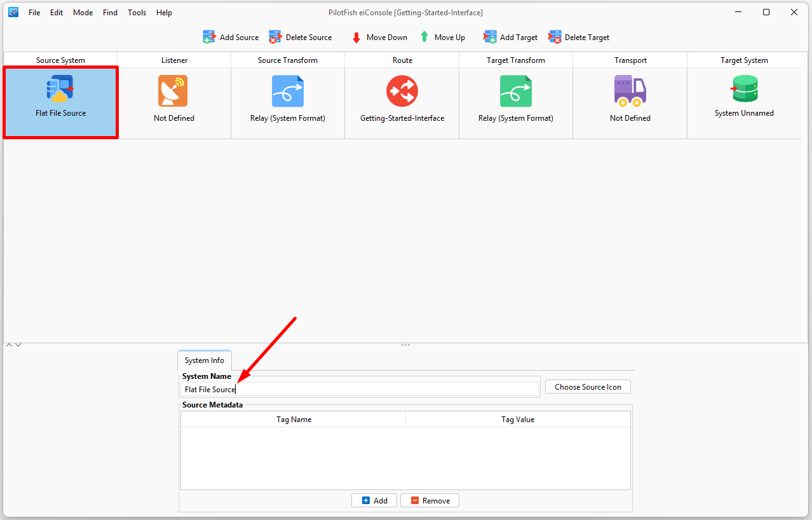Click the Remove metadata button
The width and height of the screenshot is (812, 520).
[x=430, y=500]
